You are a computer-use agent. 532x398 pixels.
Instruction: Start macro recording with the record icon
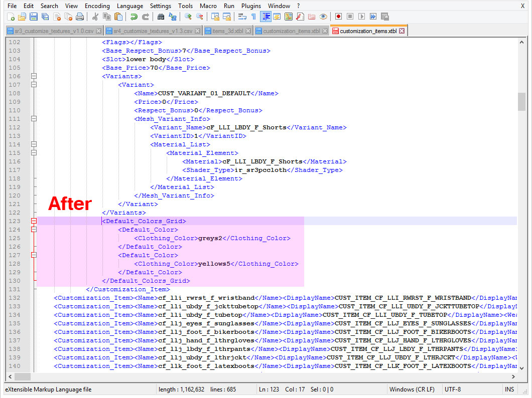339,17
